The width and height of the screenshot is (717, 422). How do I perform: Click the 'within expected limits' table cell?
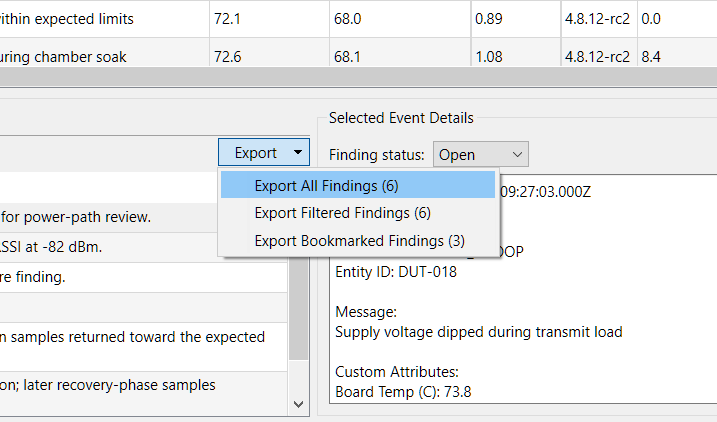(x=104, y=19)
